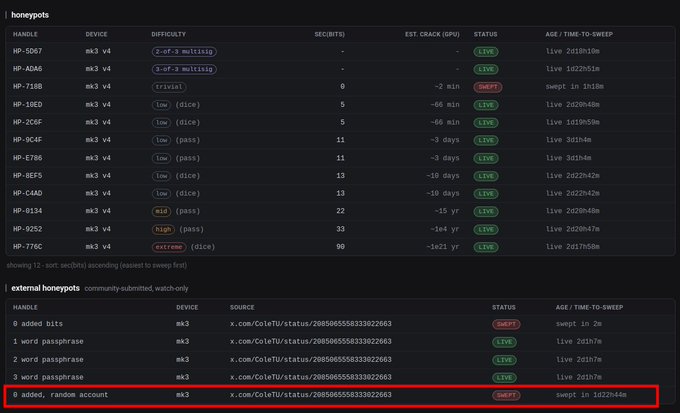Click SWEPT badge for "0 added bits" row
680x413 pixels.
pyautogui.click(x=506, y=324)
